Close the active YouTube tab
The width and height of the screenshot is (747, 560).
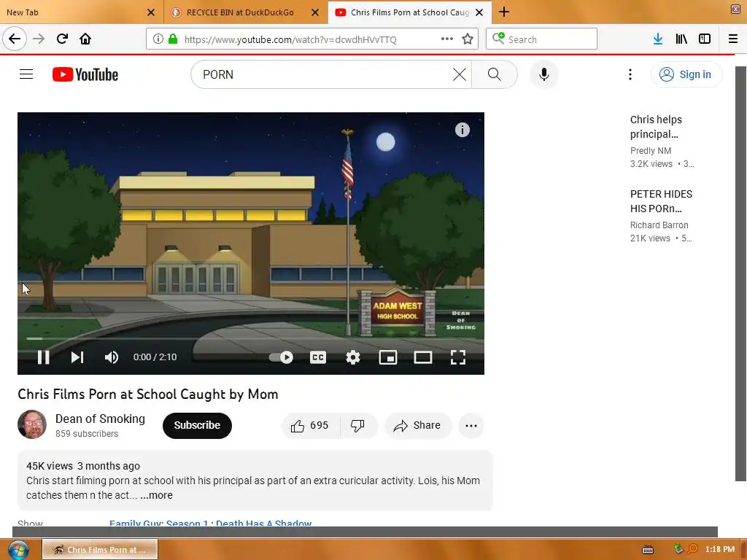[x=480, y=12]
